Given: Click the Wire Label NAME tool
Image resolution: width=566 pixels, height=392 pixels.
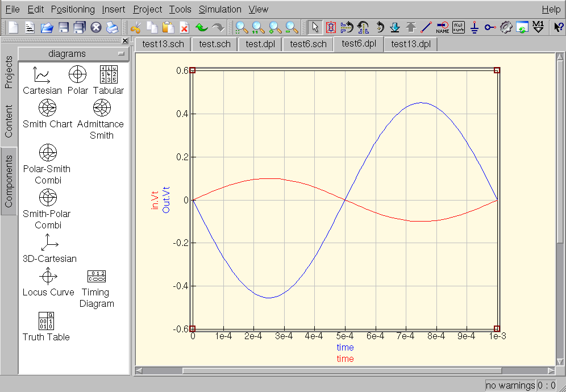Looking at the screenshot, I should (x=442, y=27).
